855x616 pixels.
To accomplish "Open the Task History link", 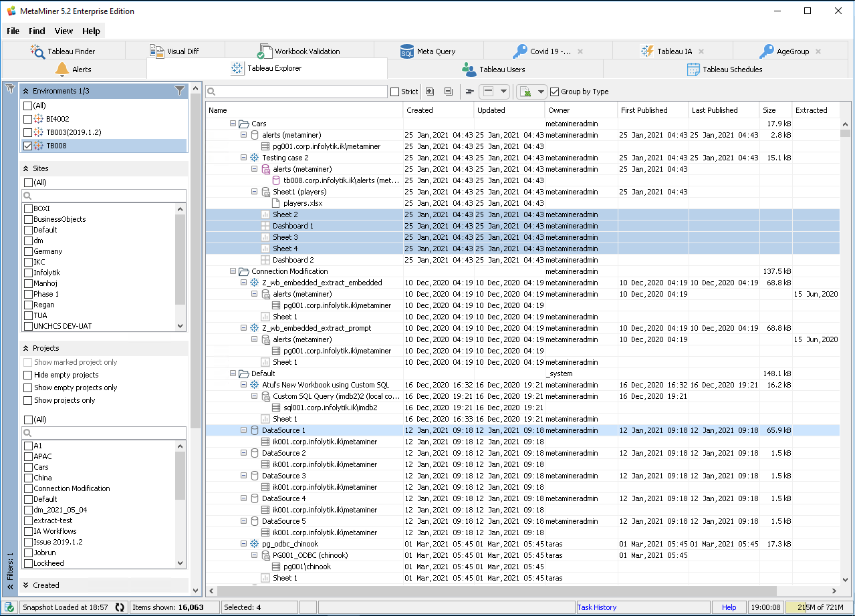I will 596,607.
